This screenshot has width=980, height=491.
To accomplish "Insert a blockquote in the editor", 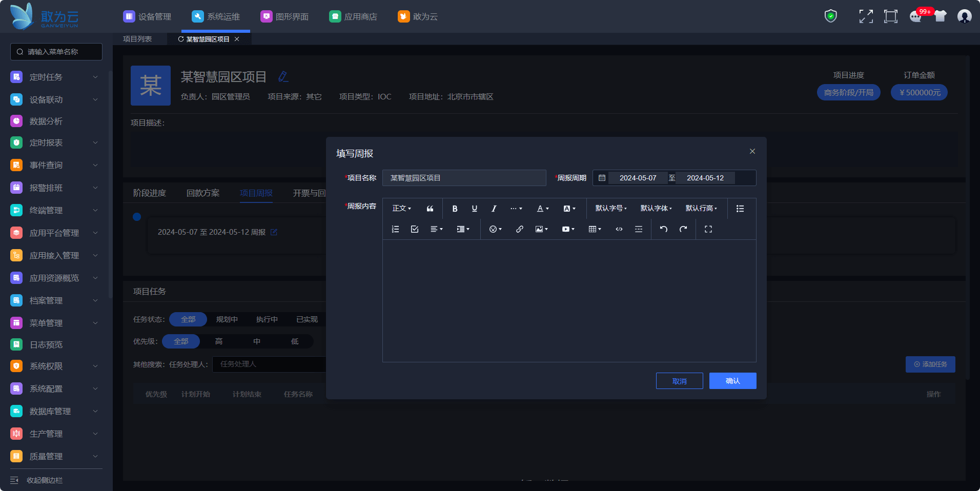I will 430,209.
